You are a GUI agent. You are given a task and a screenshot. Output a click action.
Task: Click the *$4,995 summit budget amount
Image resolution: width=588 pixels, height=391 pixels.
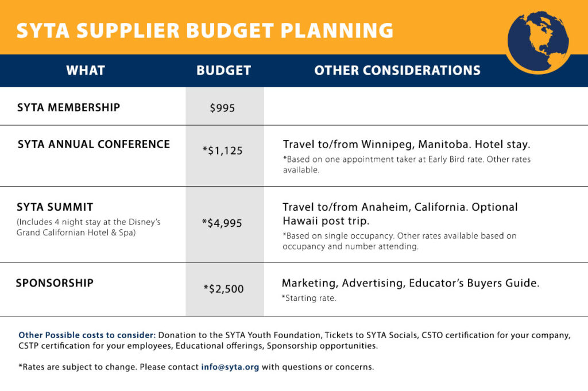(x=222, y=223)
